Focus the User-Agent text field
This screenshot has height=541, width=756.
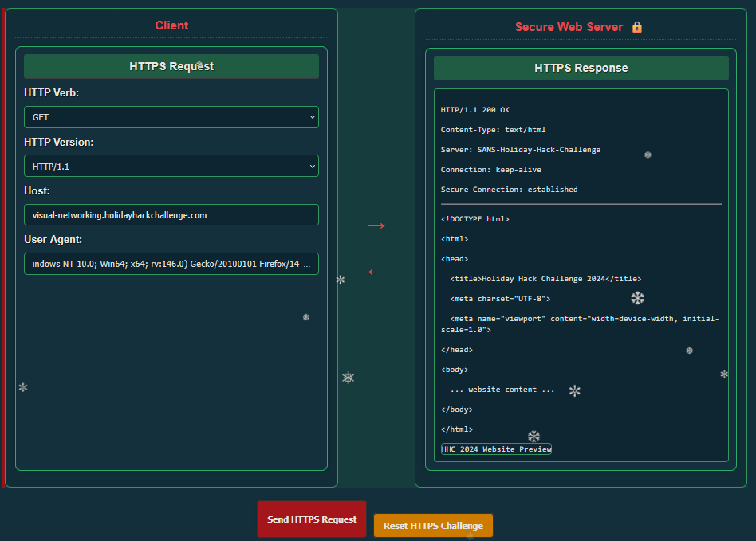pyautogui.click(x=171, y=264)
